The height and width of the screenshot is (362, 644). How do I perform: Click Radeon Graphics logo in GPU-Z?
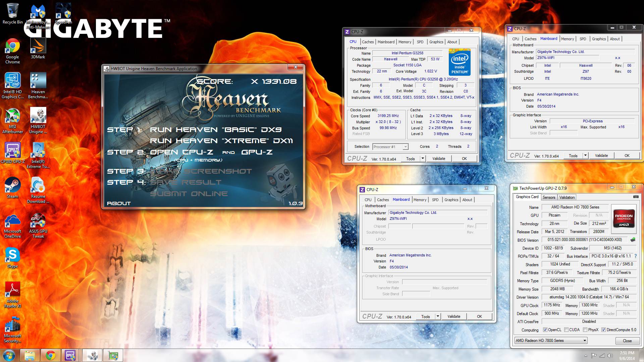pos(624,219)
